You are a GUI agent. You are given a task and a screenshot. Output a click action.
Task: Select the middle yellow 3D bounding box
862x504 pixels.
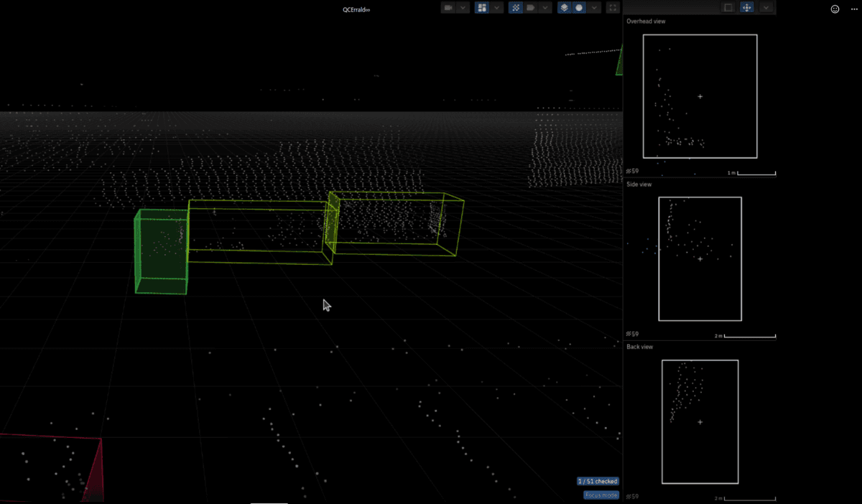[x=260, y=232]
